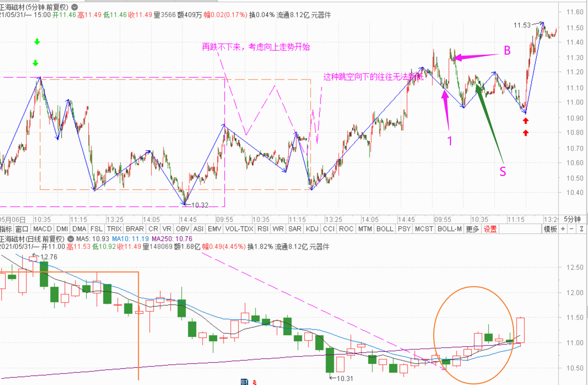Select the MACD indicator tab
Screen dimensions: 588x385
coord(43,229)
